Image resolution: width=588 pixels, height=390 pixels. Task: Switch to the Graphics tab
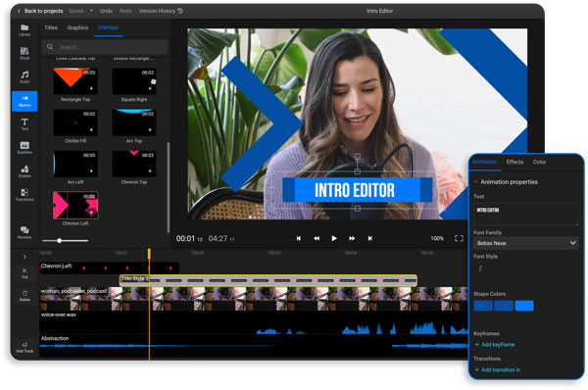[x=77, y=27]
